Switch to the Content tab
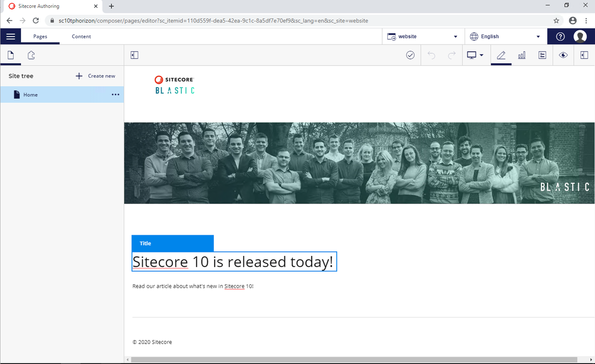The width and height of the screenshot is (595, 364). pos(81,36)
